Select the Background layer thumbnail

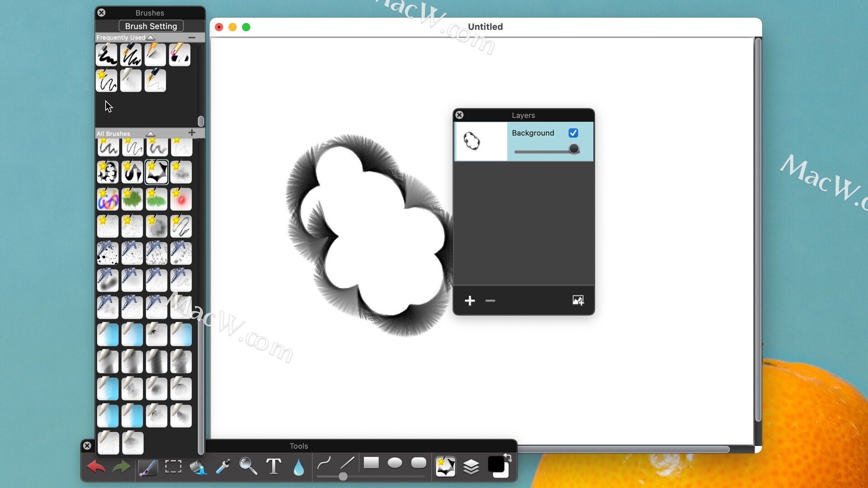pos(481,141)
